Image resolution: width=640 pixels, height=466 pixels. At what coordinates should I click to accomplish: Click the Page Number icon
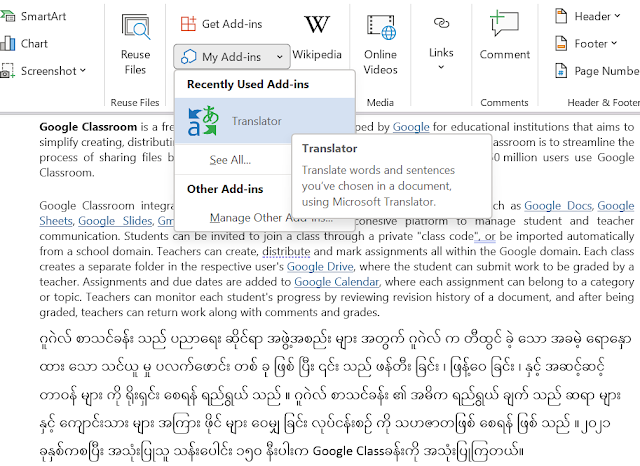pos(561,71)
